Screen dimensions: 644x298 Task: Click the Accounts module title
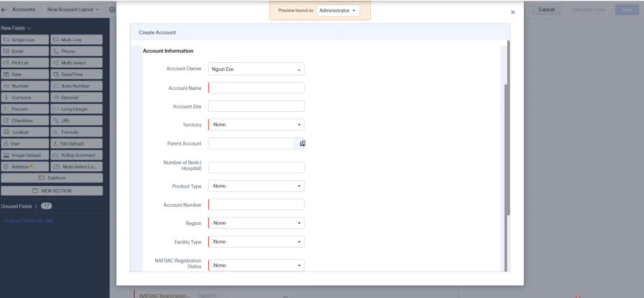(24, 10)
